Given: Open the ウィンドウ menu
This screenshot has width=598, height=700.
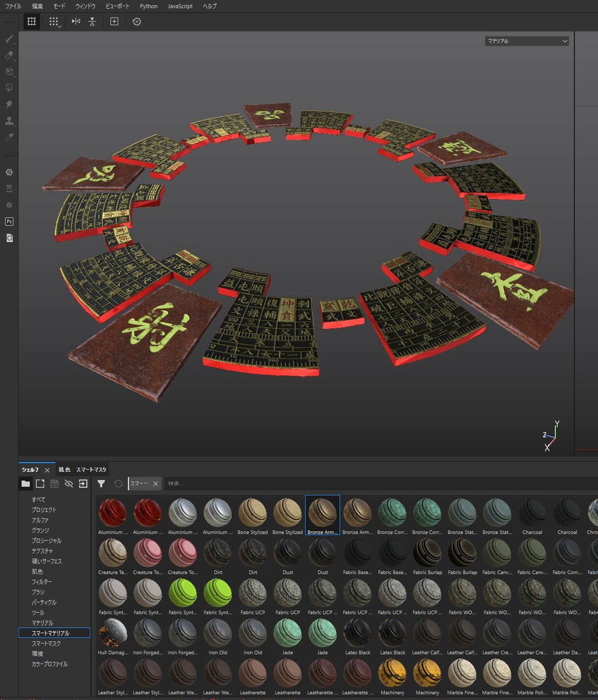Looking at the screenshot, I should coord(85,6).
